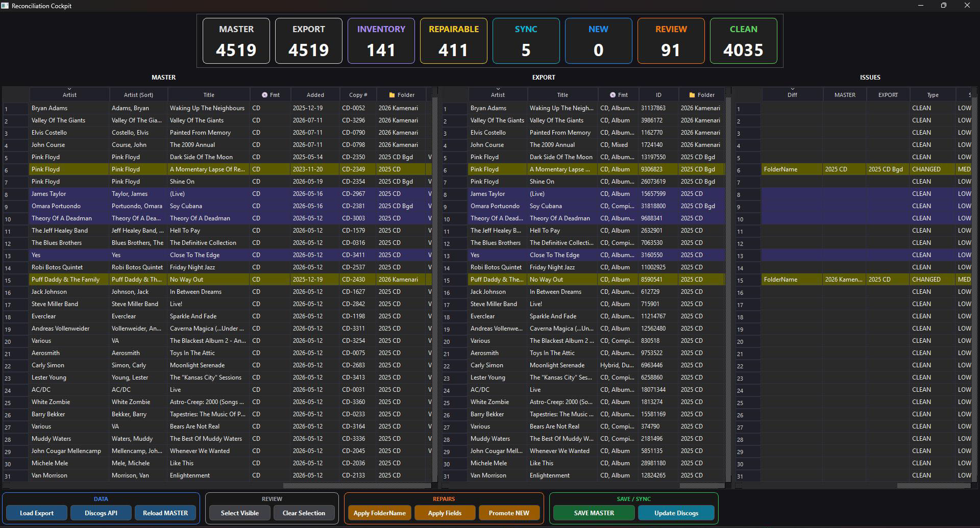Select "Hybrid, Du..." format cell in EXPORT
980x528 pixels.
point(618,365)
